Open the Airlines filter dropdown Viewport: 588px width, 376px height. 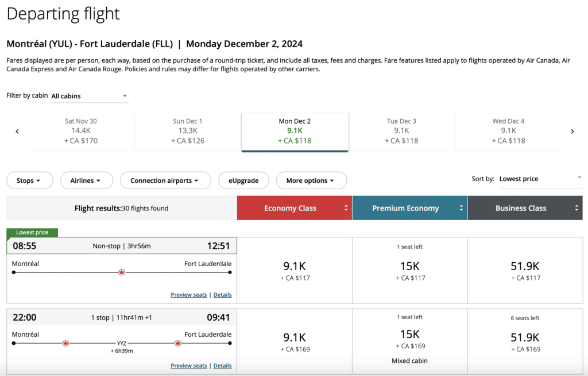tap(85, 181)
